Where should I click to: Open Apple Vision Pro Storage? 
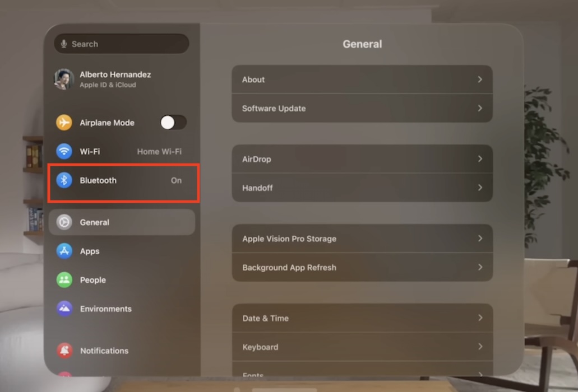click(x=362, y=239)
